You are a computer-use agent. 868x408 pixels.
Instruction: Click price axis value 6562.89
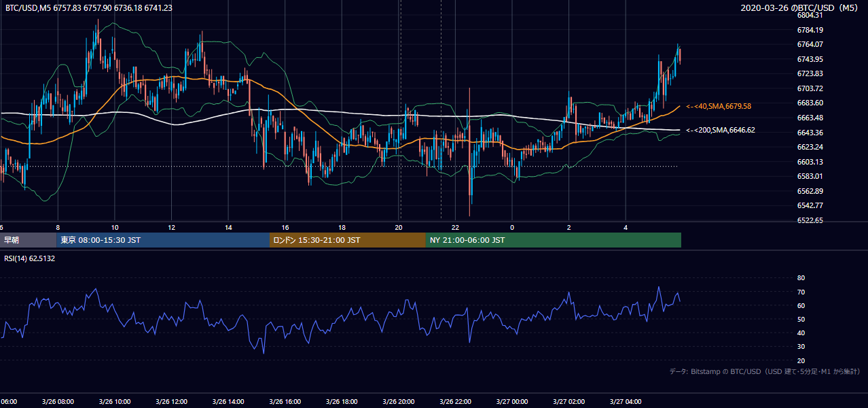(x=810, y=191)
